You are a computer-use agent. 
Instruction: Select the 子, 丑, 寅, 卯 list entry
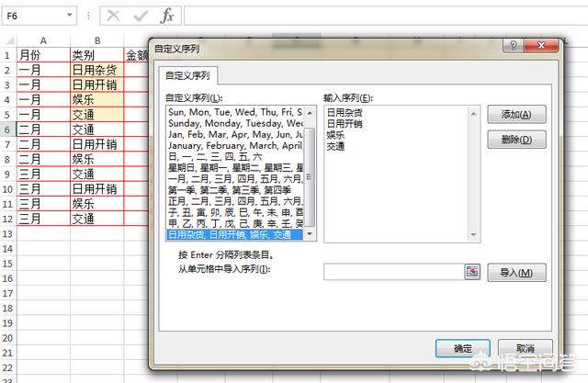235,212
